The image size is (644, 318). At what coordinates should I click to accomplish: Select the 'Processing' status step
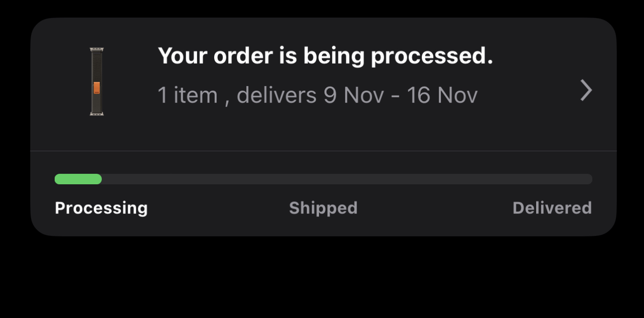coord(101,208)
